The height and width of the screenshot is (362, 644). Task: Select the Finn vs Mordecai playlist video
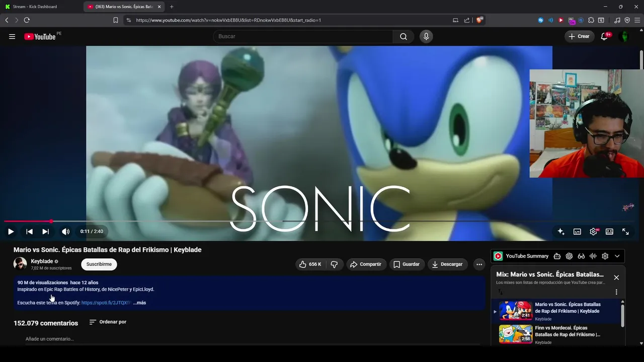[555, 334]
